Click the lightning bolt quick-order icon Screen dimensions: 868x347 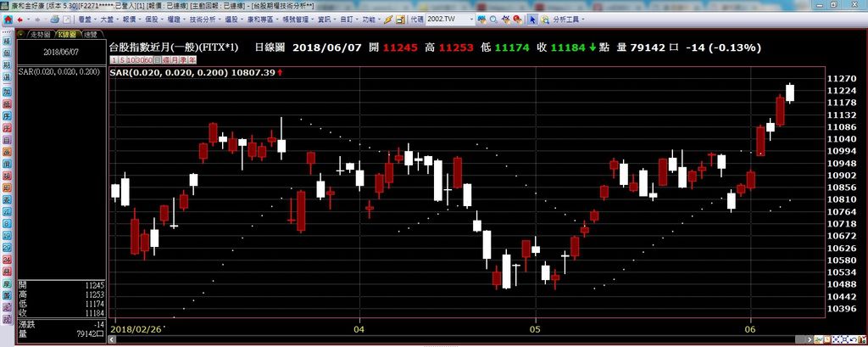click(x=388, y=20)
